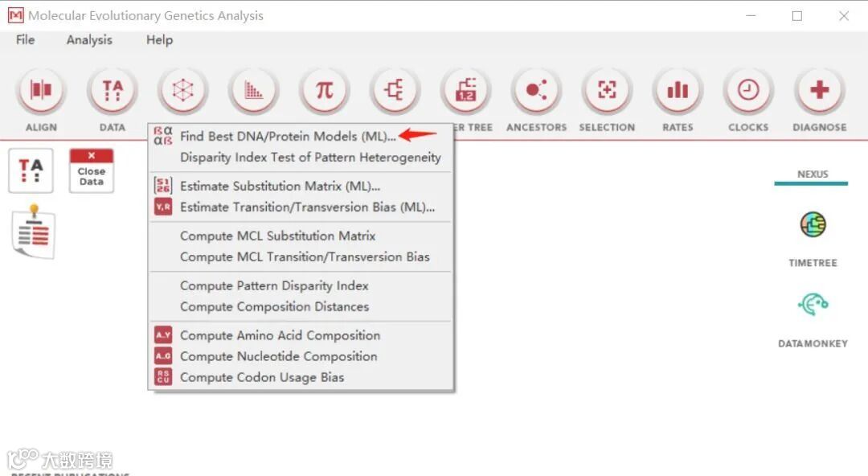Select Compute MCL Transition/Transversion Bias
The image size is (868, 476).
tap(301, 257)
